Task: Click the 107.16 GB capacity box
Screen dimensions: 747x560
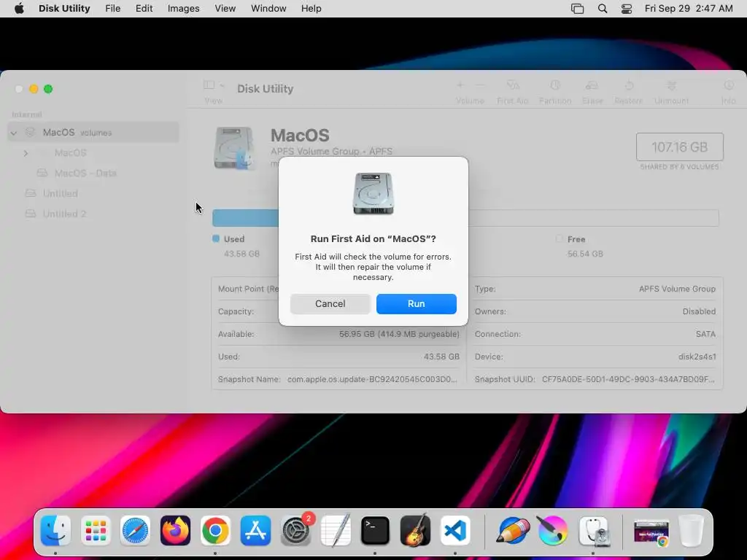Action: click(x=679, y=147)
